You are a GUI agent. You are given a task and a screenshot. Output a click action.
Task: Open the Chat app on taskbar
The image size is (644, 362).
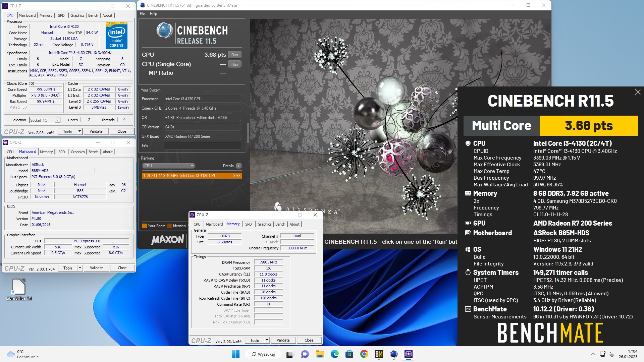(305, 354)
